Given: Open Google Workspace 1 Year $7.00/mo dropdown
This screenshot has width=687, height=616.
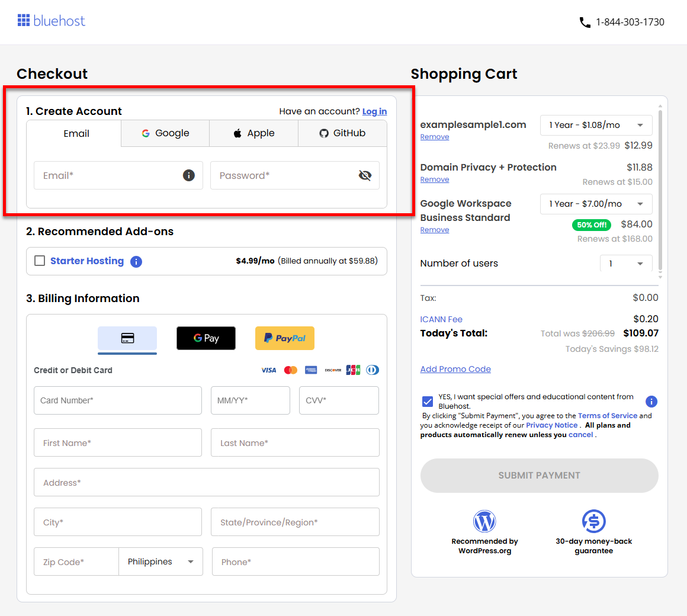Looking at the screenshot, I should point(596,204).
